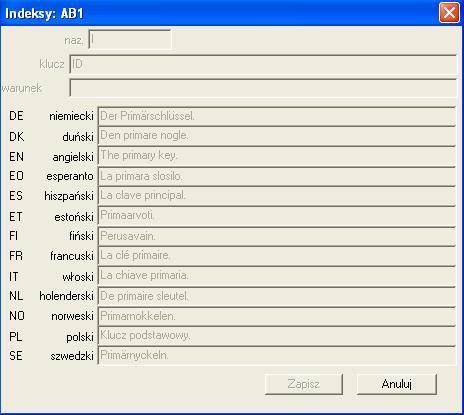This screenshot has width=464, height=415.
Task: Click the estoński field 'Primaarvoti.'
Action: click(x=277, y=216)
